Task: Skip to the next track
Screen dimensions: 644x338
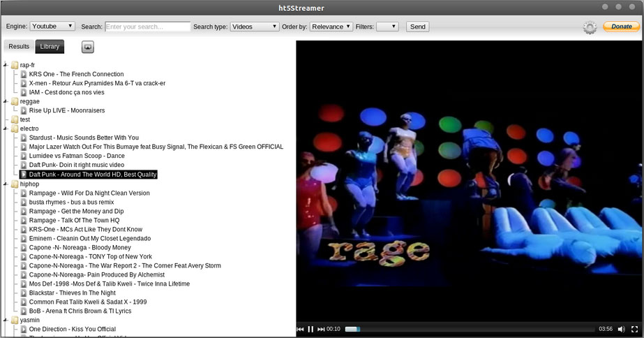Action: coord(321,329)
